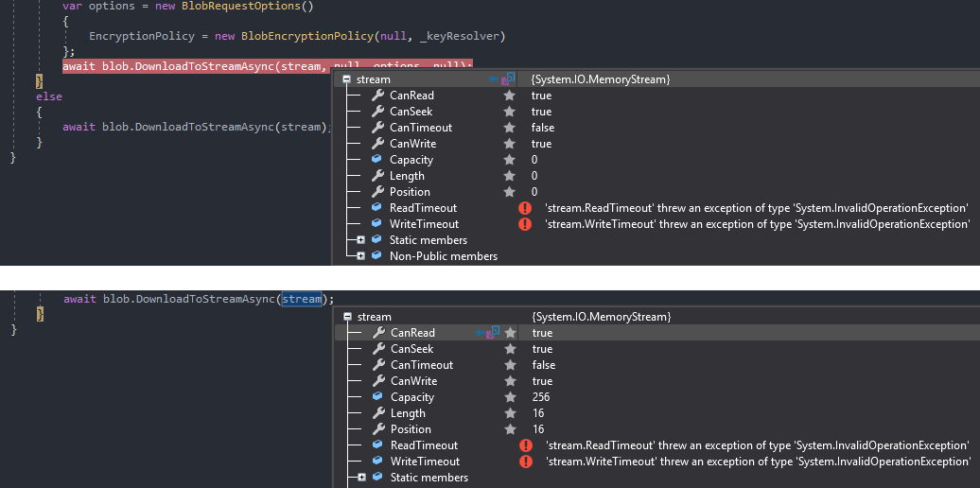The image size is (980, 488).
Task: Click the Non-Public members cube icon
Action: (376, 255)
